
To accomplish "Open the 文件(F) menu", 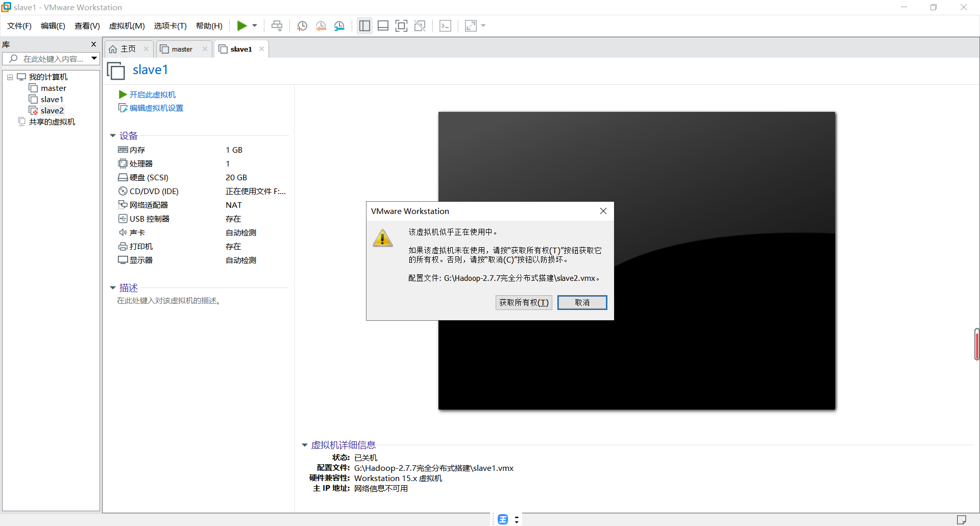I will click(19, 26).
